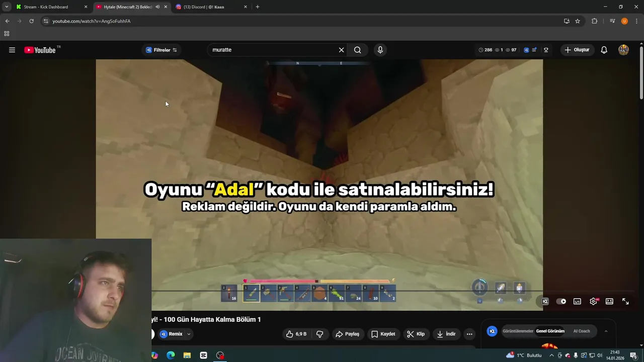Show hidden system tray icons

pyautogui.click(x=551, y=355)
